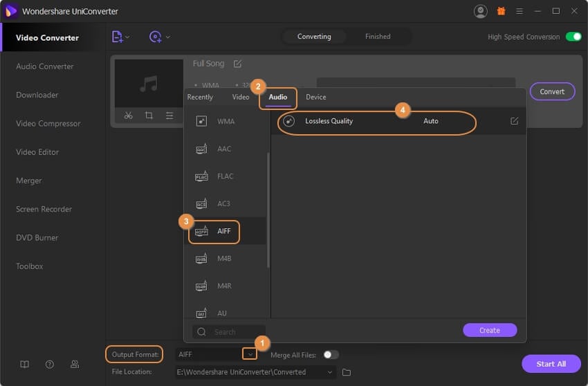Edit the Lossless Quality preset settings
Screen dimensions: 588x386
tap(514, 121)
